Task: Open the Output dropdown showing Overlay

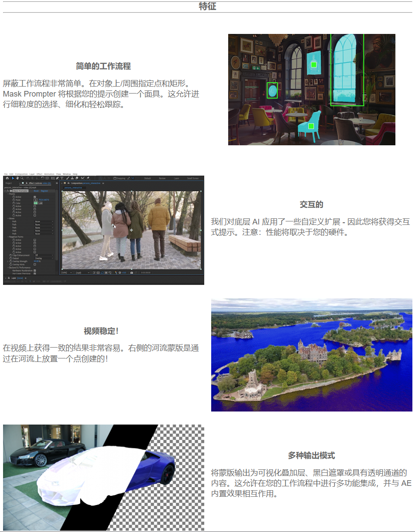Action: click(44, 258)
